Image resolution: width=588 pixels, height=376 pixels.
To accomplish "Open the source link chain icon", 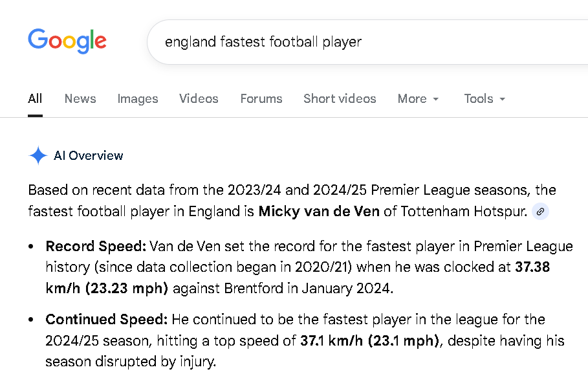I will (540, 212).
